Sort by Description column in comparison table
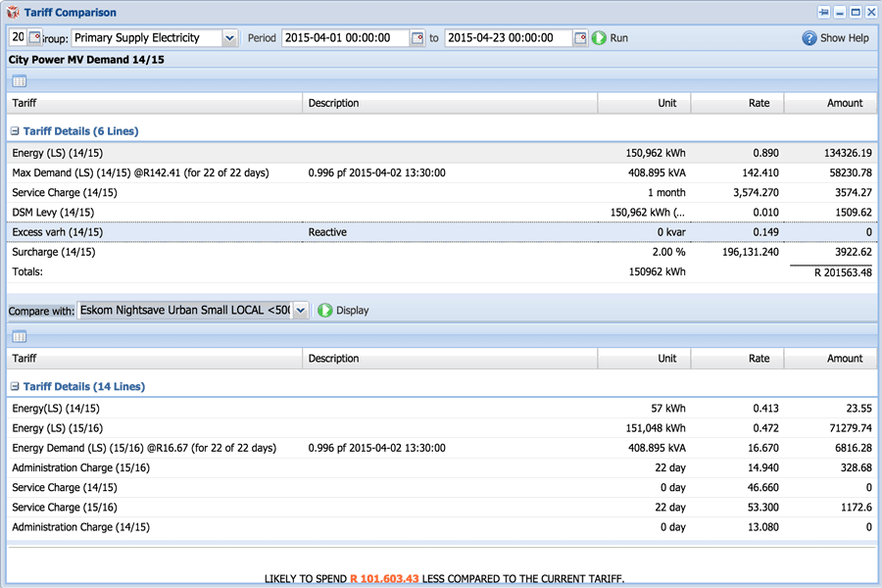The height and width of the screenshot is (588, 882). (450, 359)
